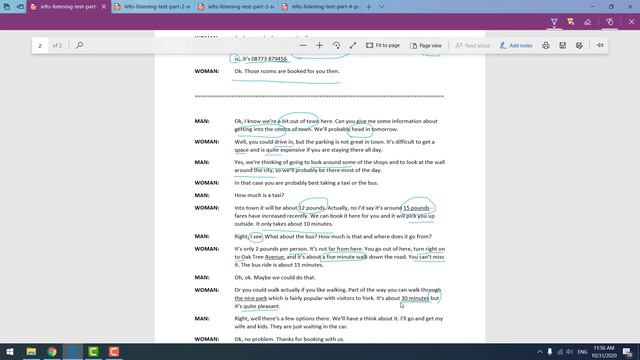The image size is (640, 360).
Task: Open the Microsoft Edge taskbar app
Action: click(73, 351)
